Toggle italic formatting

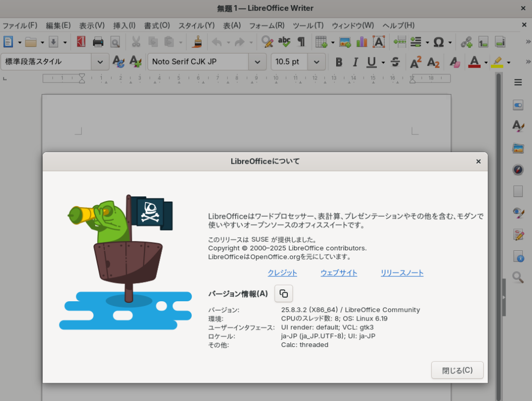tap(355, 62)
